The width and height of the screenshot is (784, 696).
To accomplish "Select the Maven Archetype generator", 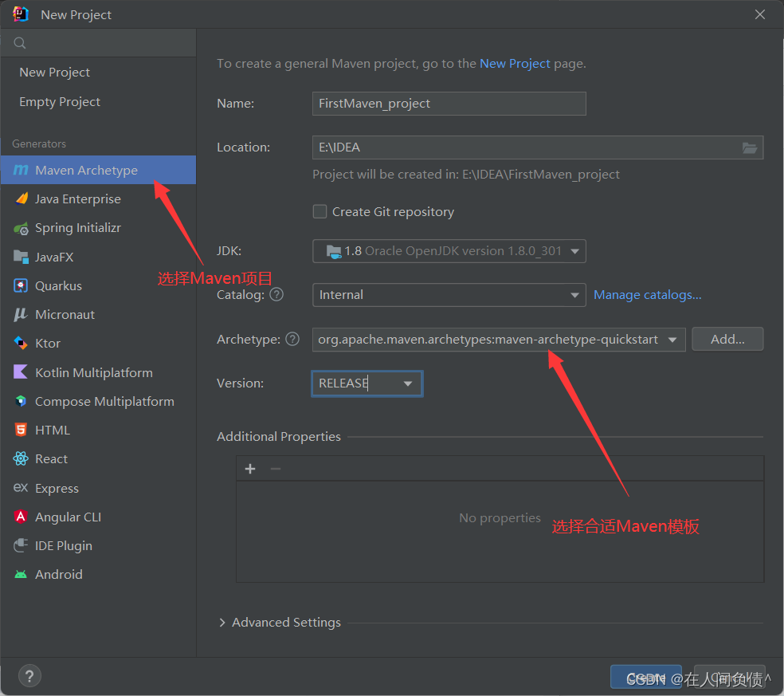I will (98, 170).
